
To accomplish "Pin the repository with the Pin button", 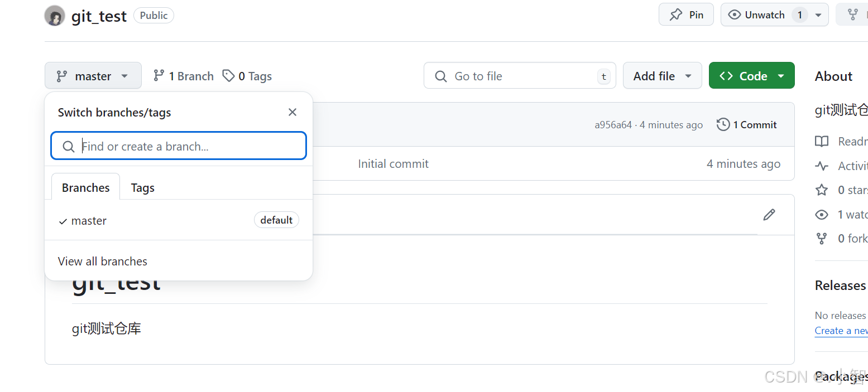I will (x=686, y=14).
